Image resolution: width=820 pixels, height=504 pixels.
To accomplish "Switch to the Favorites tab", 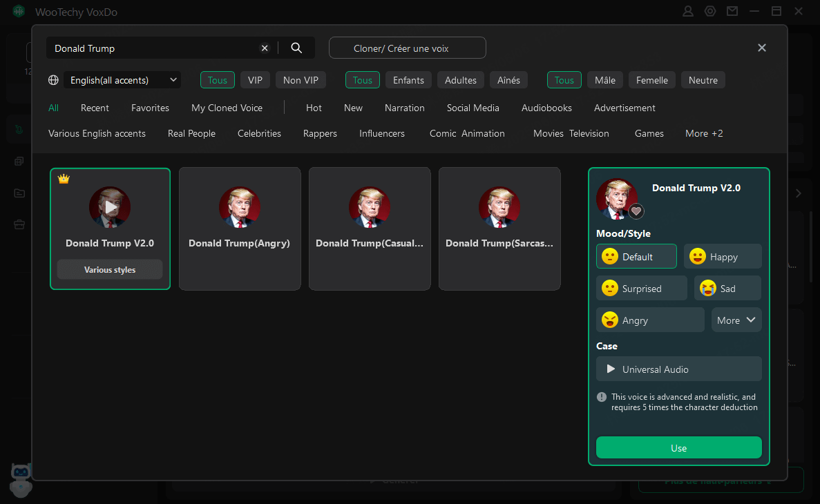I will [150, 108].
